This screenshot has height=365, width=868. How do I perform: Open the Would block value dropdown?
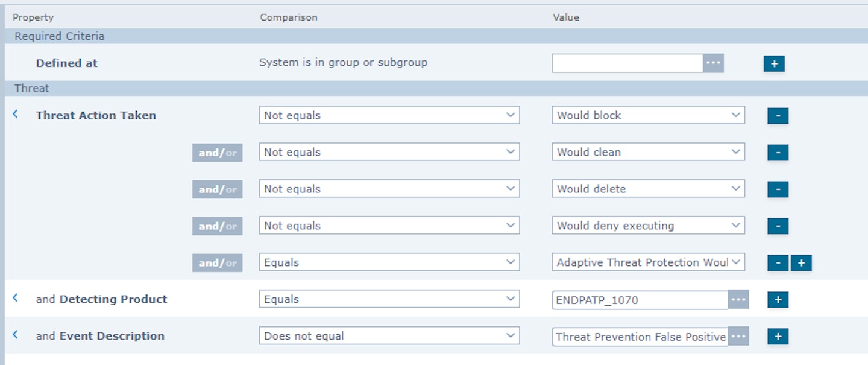tap(649, 115)
